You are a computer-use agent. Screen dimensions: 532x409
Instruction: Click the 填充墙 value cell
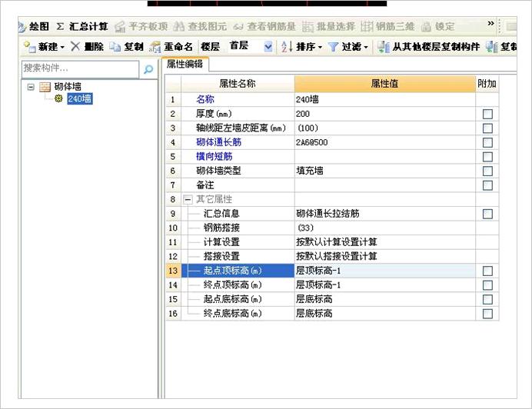(384, 171)
